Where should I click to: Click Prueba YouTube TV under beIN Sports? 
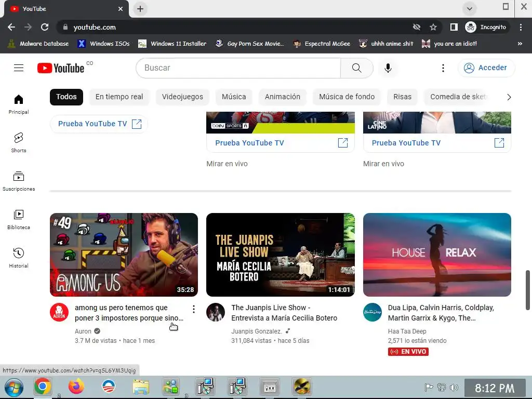281,143
